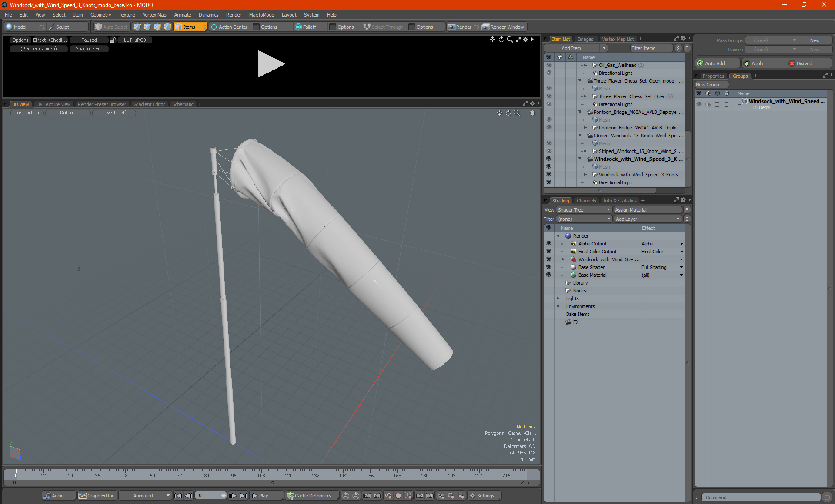Open the Texture menu
Viewport: 835px width, 504px height.
click(127, 15)
